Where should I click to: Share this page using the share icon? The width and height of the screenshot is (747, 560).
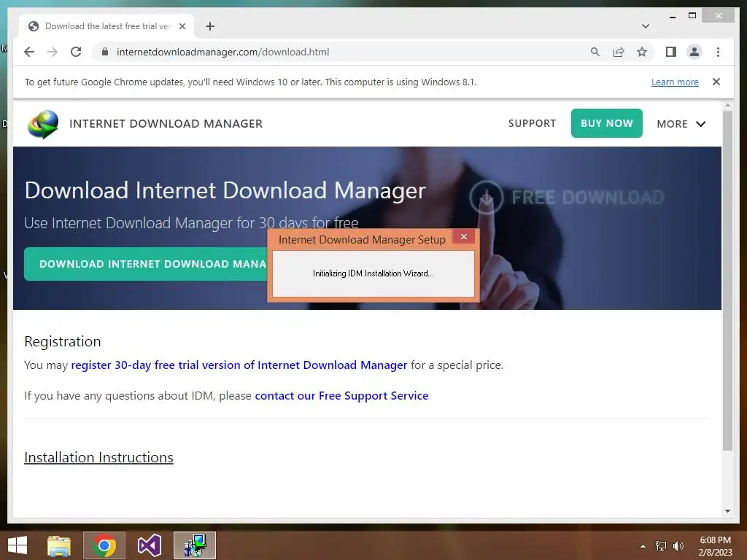pyautogui.click(x=619, y=52)
